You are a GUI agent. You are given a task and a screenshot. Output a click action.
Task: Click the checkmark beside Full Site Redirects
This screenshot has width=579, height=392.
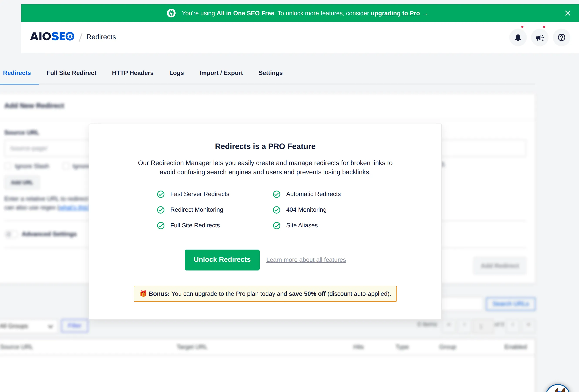[161, 225]
